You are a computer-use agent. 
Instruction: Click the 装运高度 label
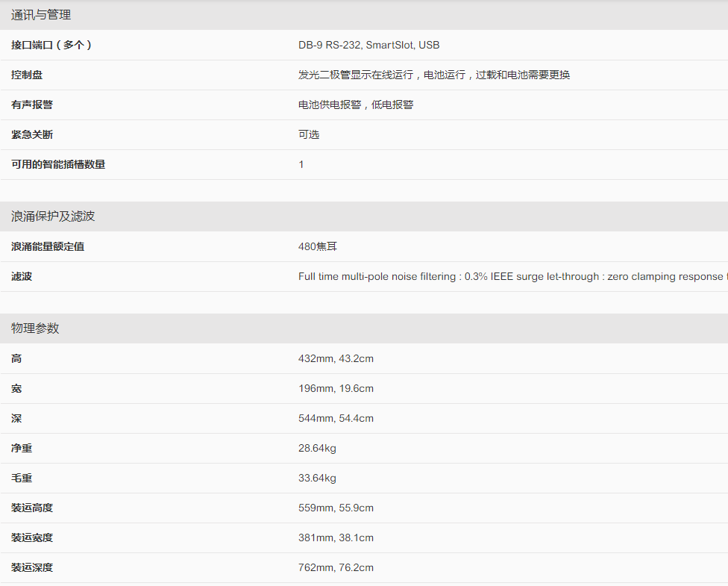click(x=32, y=508)
